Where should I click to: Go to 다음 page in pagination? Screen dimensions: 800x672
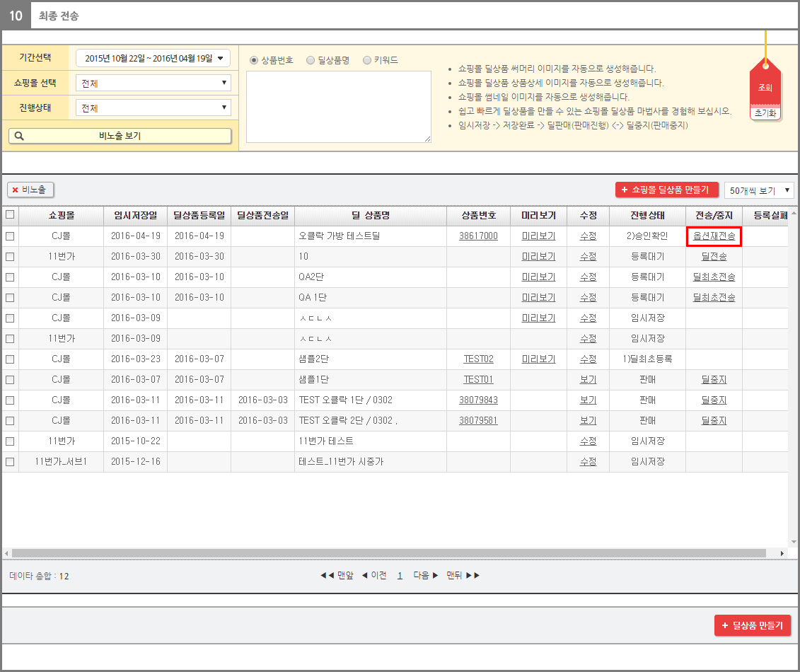point(426,576)
